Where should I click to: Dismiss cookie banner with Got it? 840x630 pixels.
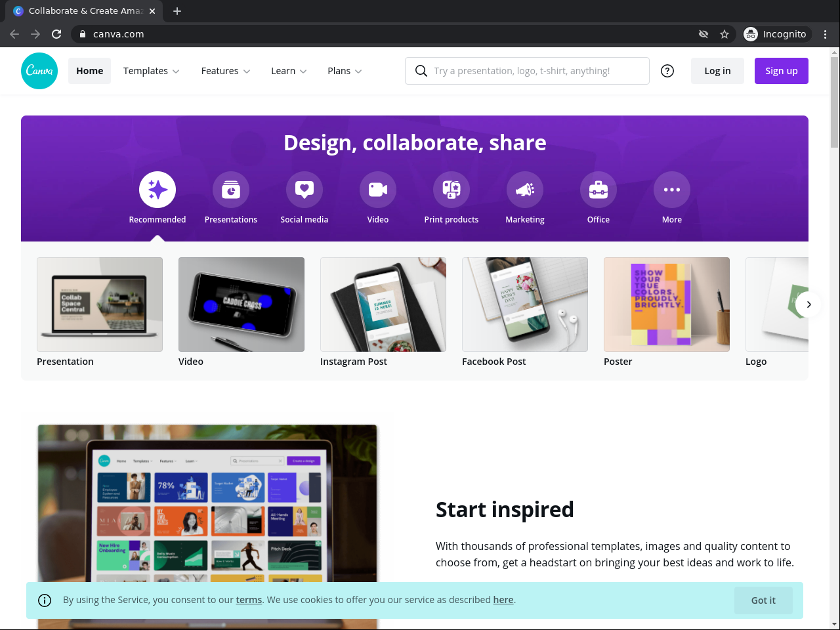[x=763, y=600]
